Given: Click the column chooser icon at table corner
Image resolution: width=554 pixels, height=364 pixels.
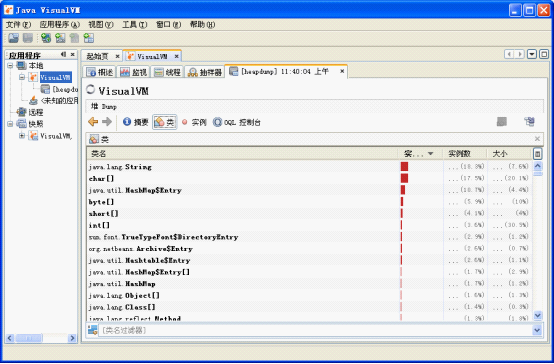Looking at the screenshot, I should [537, 154].
